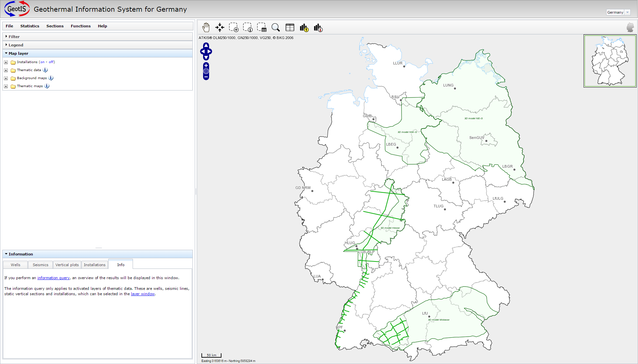This screenshot has width=638, height=364.
Task: Click the Thematic maps folder icon
Action: 13,86
